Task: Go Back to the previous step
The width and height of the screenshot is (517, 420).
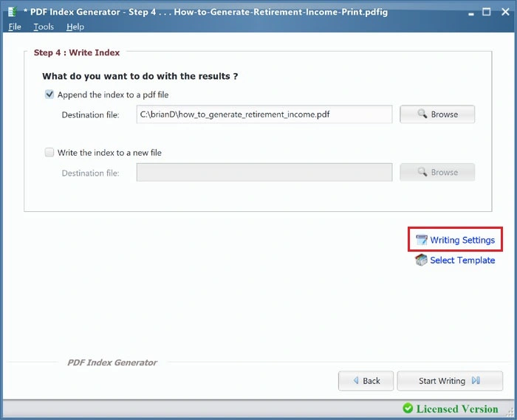Action: pos(366,381)
